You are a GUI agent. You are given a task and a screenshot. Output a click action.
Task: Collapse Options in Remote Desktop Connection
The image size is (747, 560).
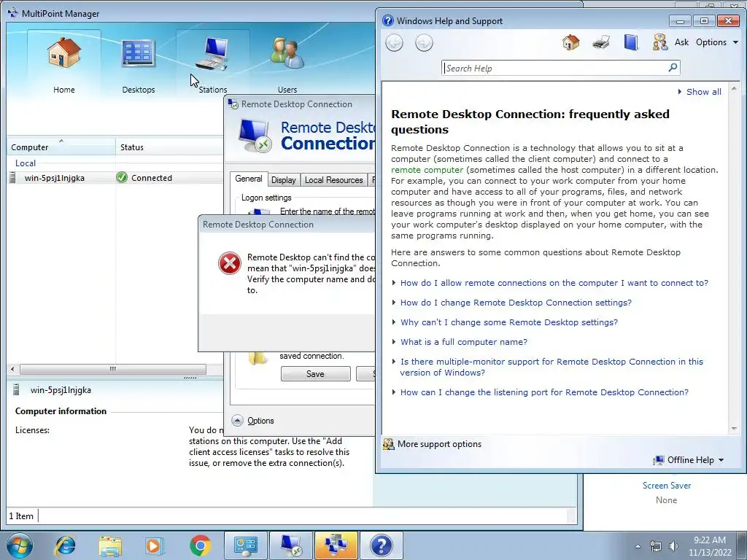pos(253,421)
